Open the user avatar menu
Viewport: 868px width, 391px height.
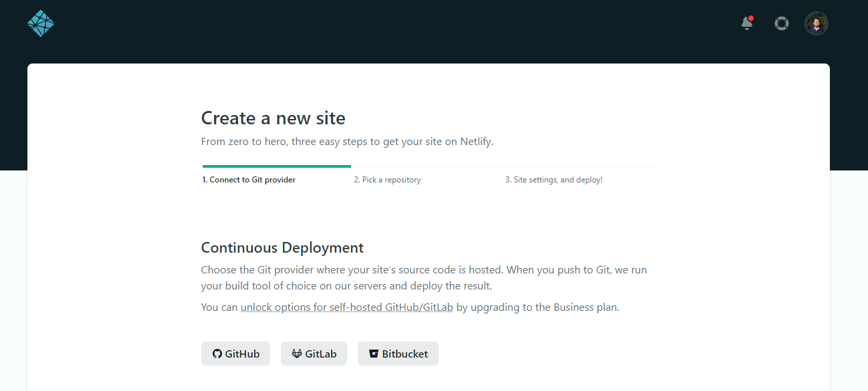point(816,23)
